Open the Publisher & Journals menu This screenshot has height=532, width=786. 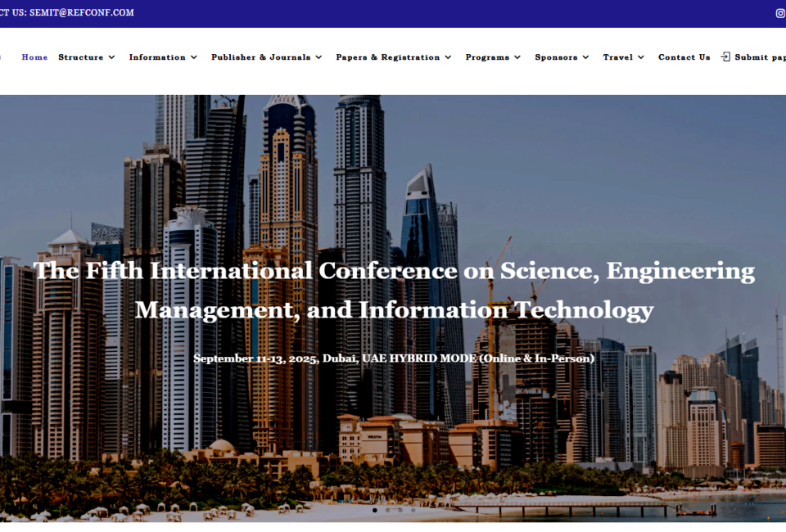[260, 57]
